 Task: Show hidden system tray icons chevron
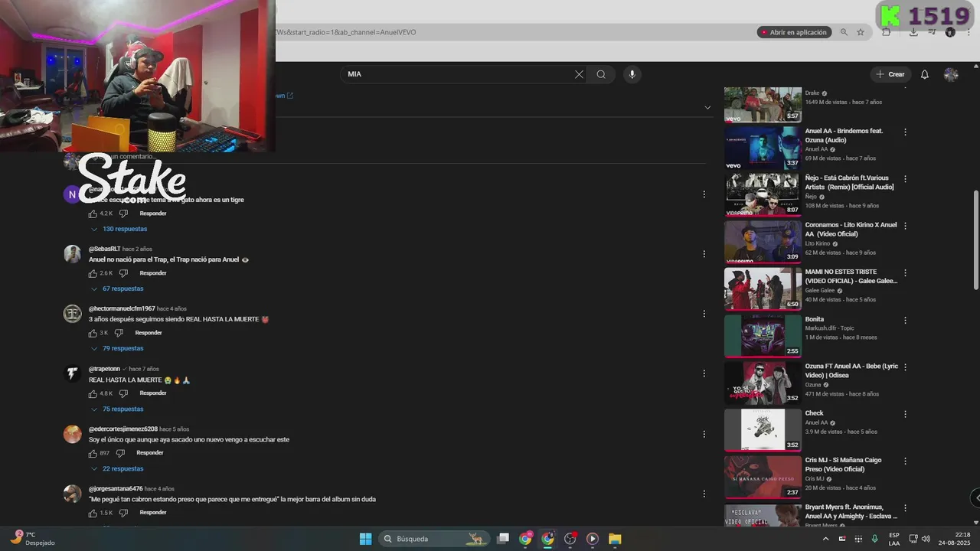(825, 539)
